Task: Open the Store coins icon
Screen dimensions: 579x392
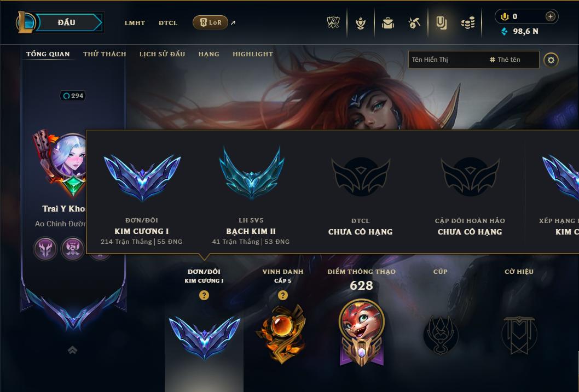Action: 468,24
